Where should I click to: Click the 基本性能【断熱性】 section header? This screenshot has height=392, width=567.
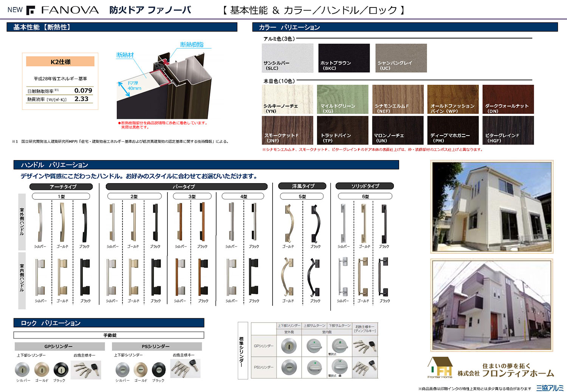pyautogui.click(x=122, y=27)
